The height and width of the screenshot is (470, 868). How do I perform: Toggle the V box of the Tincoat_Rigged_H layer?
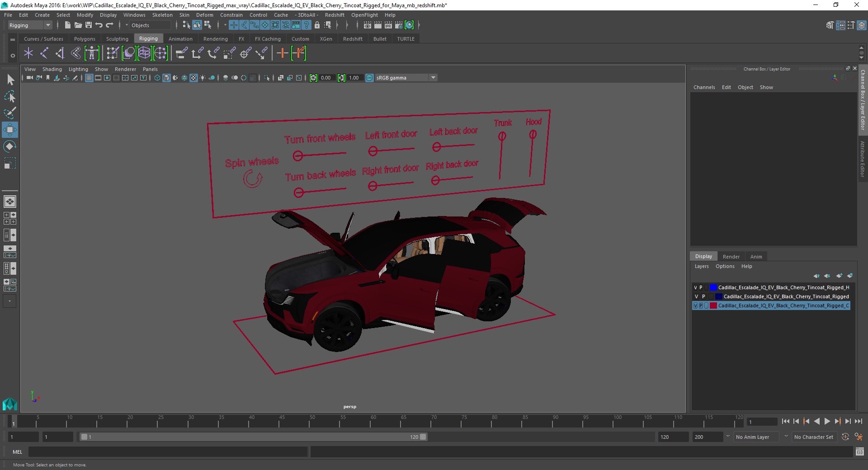[695, 287]
